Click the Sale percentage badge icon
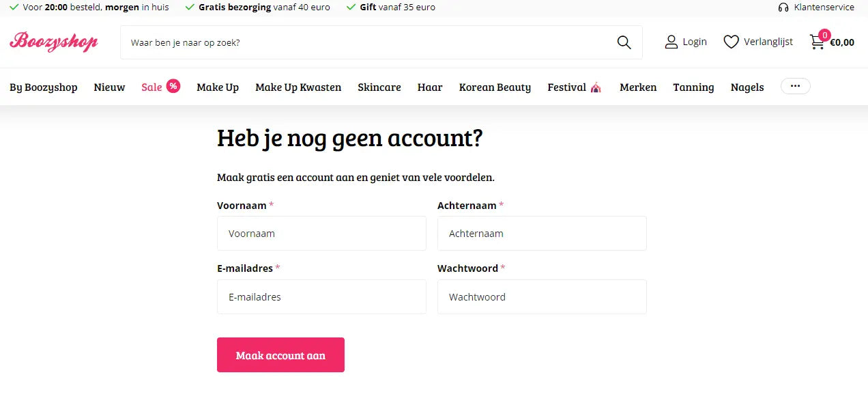Image resolution: width=868 pixels, height=403 pixels. (x=171, y=86)
